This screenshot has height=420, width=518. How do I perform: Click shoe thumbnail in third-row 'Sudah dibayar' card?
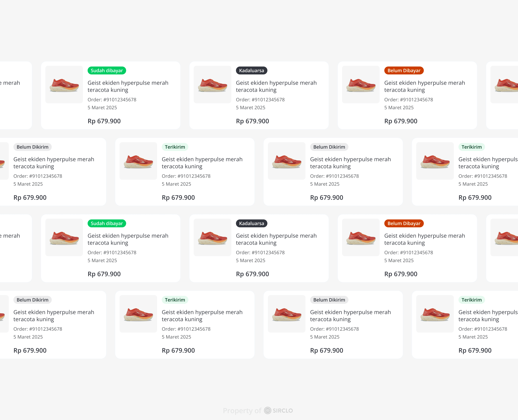click(x=64, y=238)
